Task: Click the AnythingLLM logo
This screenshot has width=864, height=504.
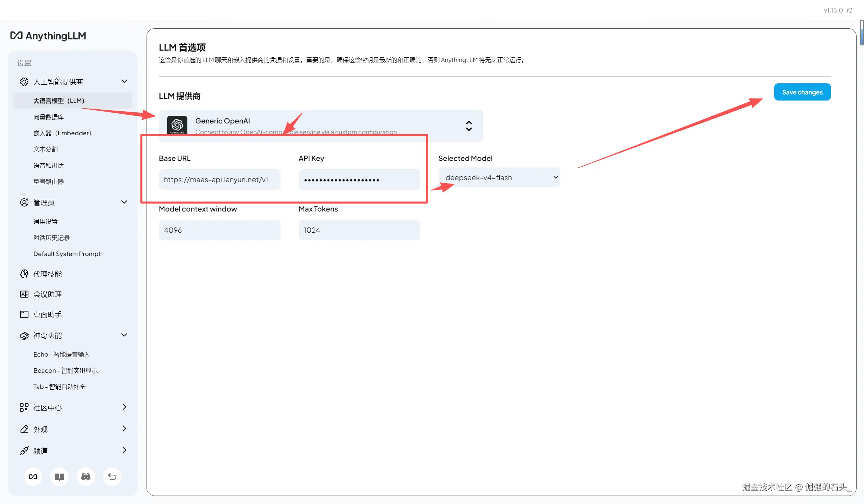Action: 48,36
